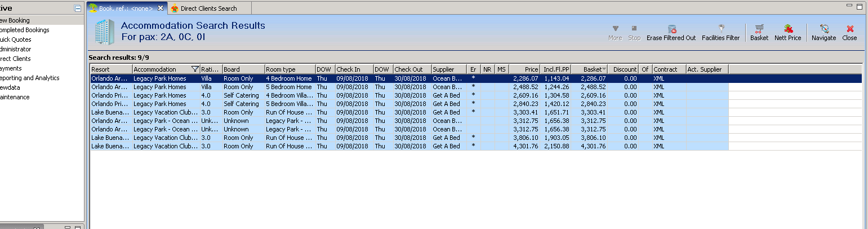This screenshot has width=868, height=229.
Task: Click Self Catering in 4 Bedroom Villa row
Action: pos(241,95)
